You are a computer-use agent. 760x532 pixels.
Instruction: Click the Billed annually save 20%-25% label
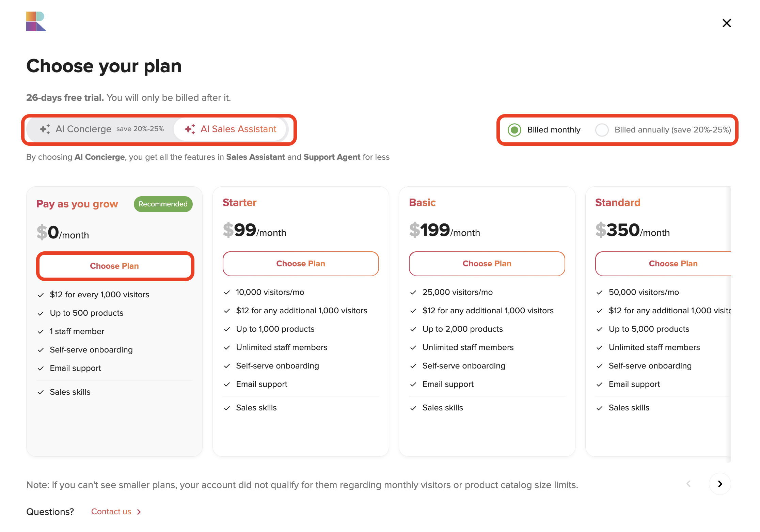click(673, 130)
